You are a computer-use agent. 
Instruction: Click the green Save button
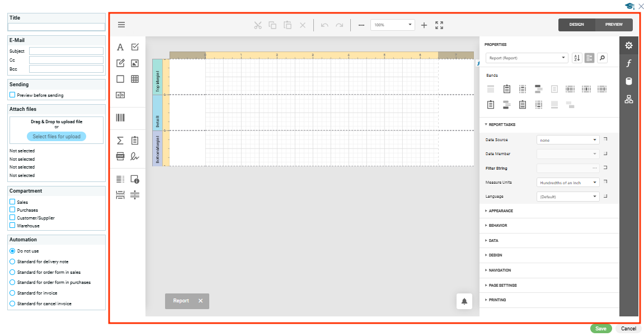pos(600,329)
